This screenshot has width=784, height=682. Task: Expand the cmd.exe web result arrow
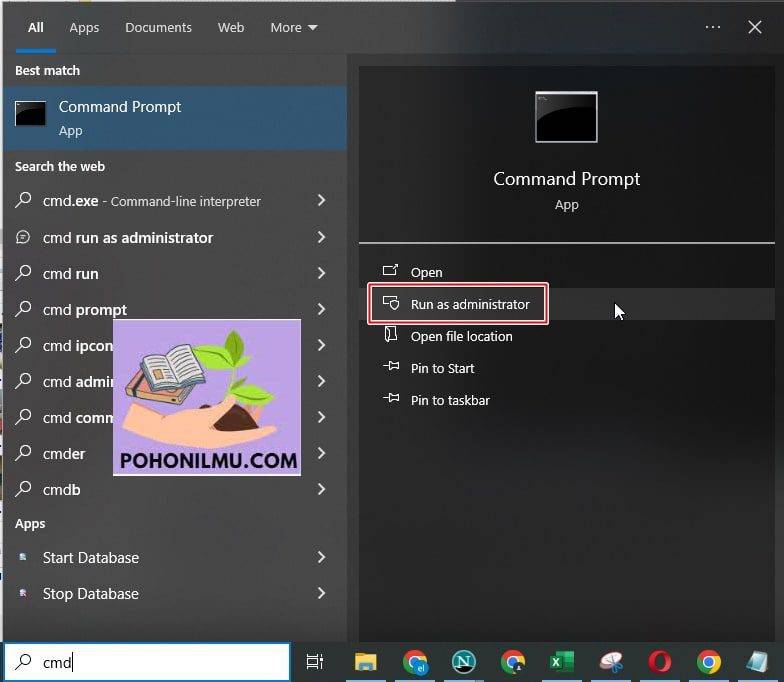322,200
